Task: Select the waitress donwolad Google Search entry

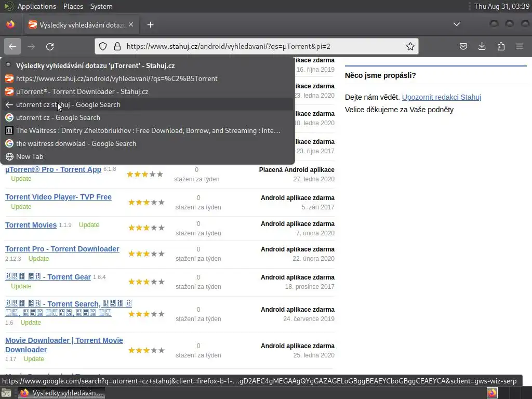Action: pos(147,143)
